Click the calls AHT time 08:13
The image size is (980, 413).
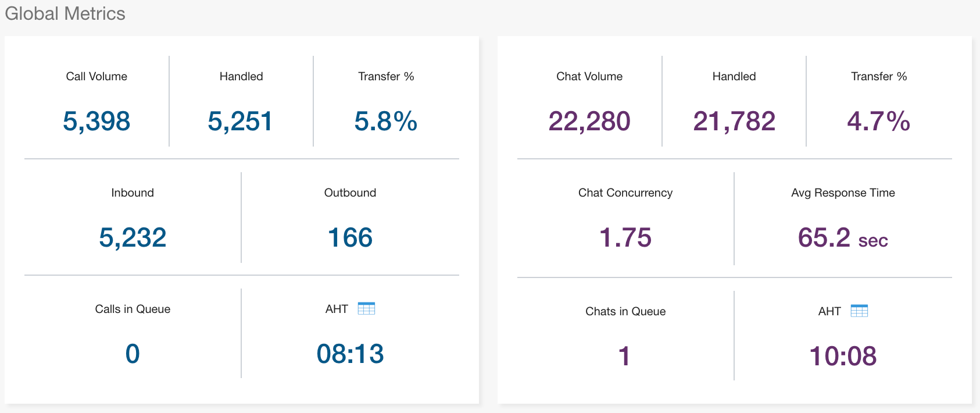point(350,354)
